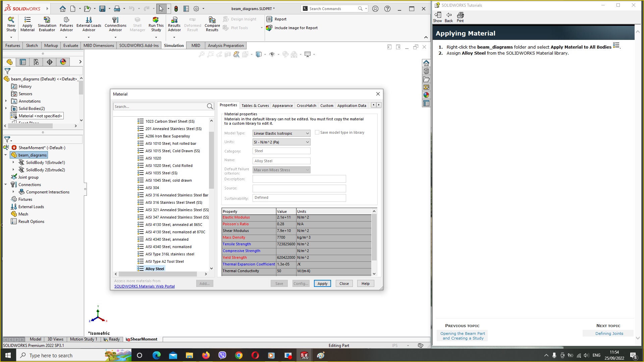Click Save icon in top toolbar
Image resolution: width=644 pixels, height=362 pixels.
[x=102, y=9]
